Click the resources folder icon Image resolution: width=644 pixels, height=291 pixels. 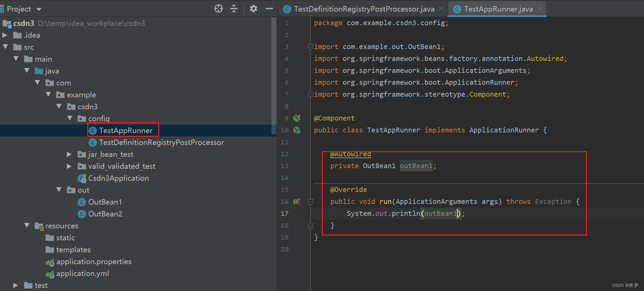click(x=39, y=226)
